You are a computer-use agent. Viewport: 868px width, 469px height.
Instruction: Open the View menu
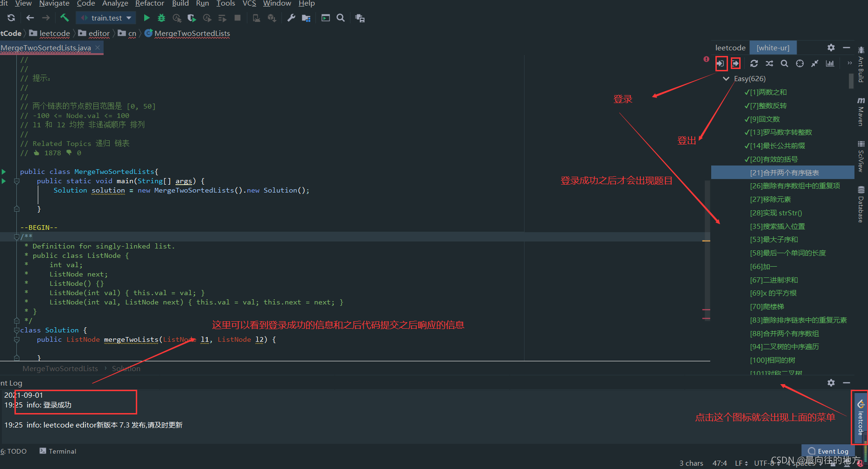[x=23, y=4]
